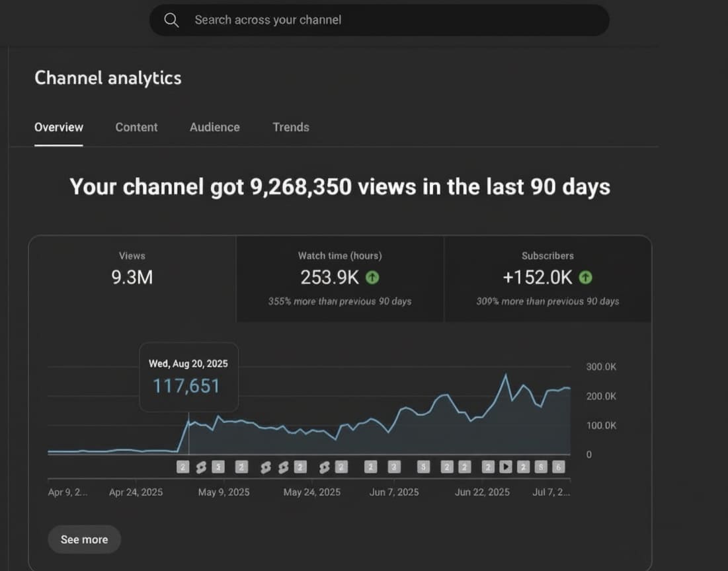
Task: Click the highest peak on the views chart
Action: click(x=506, y=375)
